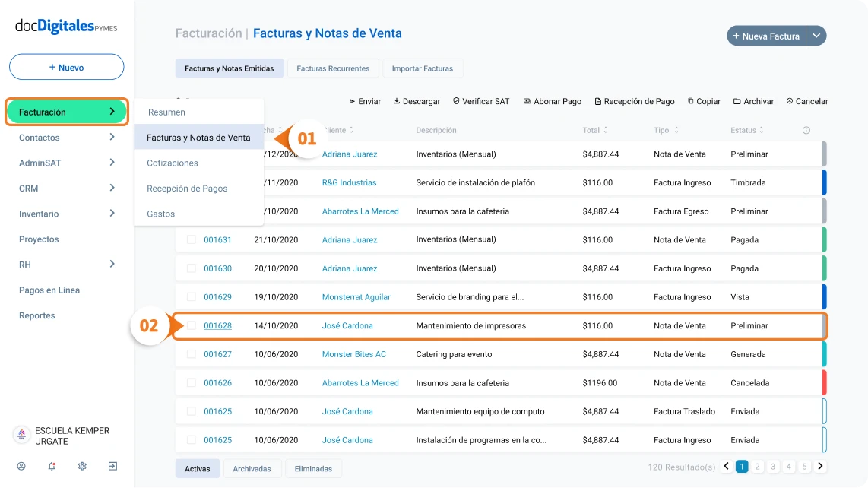
Task: Expand the Contactos sidebar menu
Action: (x=112, y=138)
